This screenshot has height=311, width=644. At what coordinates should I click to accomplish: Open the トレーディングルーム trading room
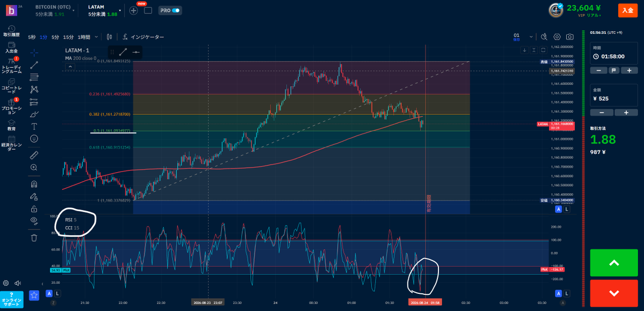[11, 66]
